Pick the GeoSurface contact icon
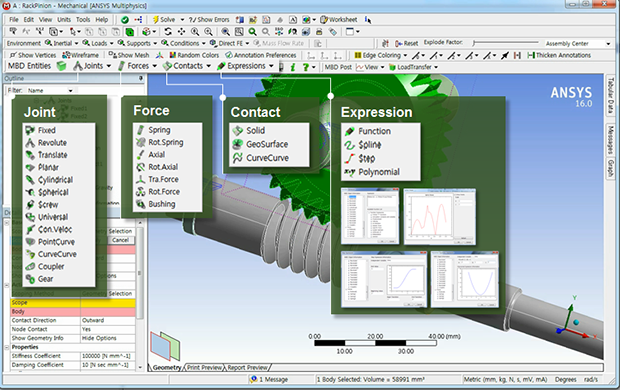 (238, 144)
